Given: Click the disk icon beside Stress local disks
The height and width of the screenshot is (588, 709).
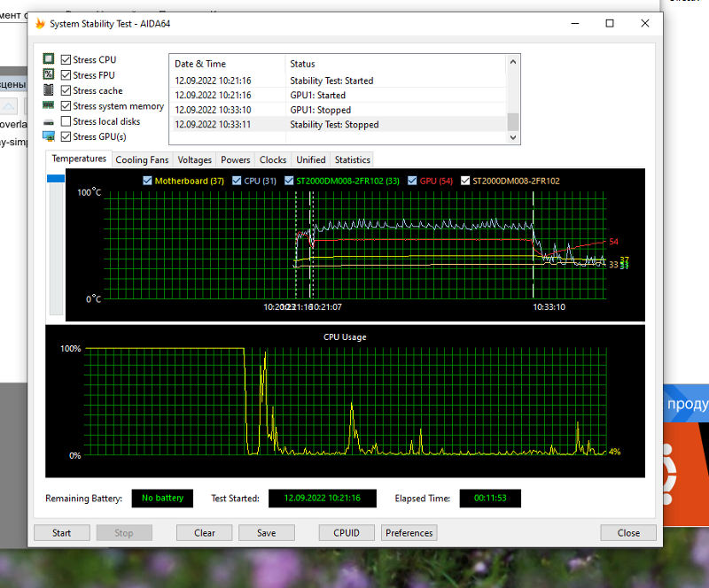Looking at the screenshot, I should [x=50, y=121].
